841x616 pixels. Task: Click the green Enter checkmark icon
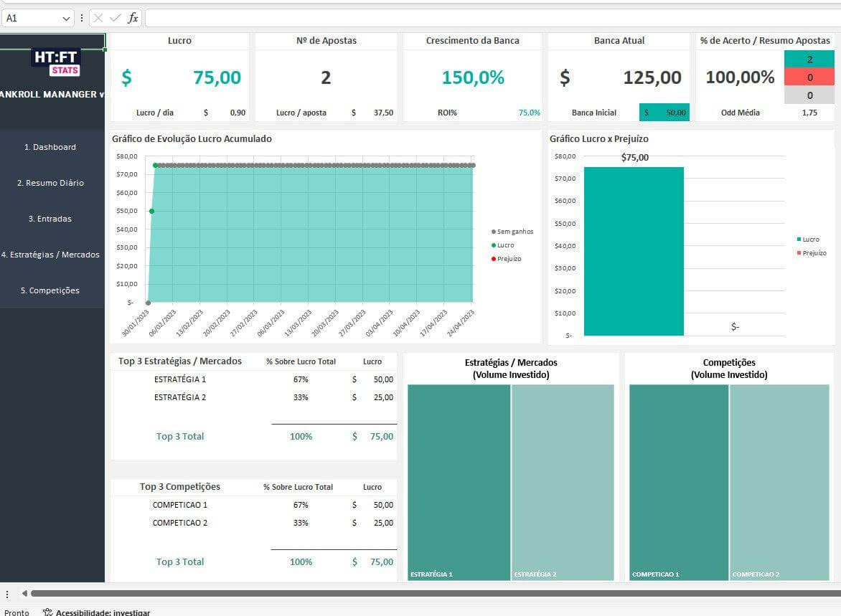[113, 18]
